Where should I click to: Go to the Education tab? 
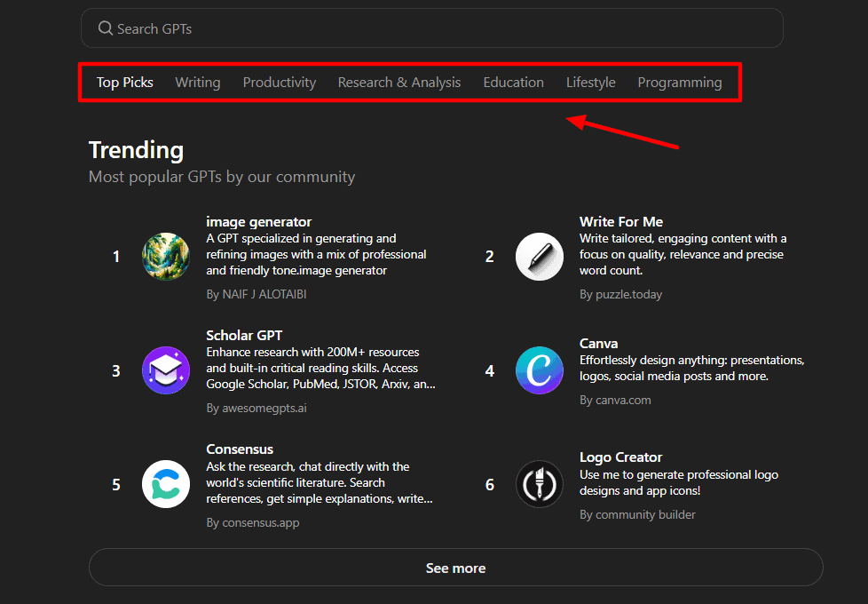point(513,83)
